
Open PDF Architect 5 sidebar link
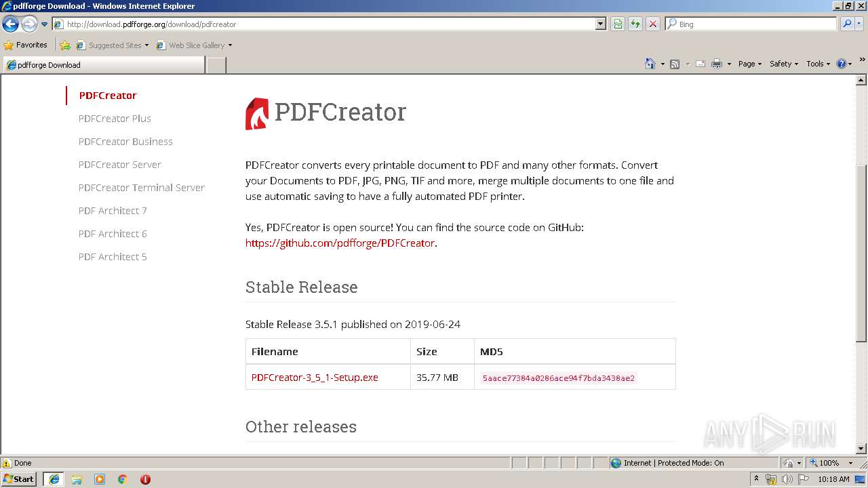tap(113, 257)
